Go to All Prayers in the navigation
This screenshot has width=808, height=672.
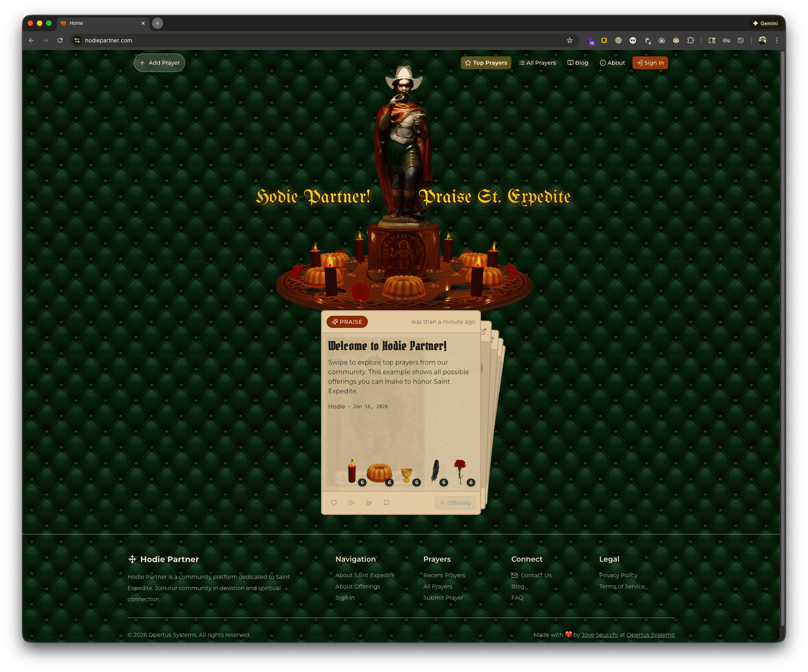click(x=537, y=63)
